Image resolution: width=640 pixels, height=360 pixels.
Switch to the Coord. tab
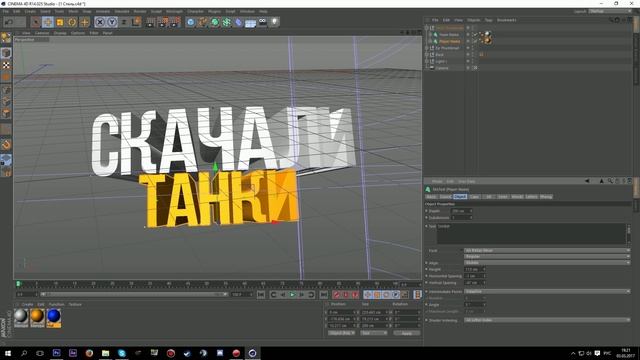click(x=445, y=197)
